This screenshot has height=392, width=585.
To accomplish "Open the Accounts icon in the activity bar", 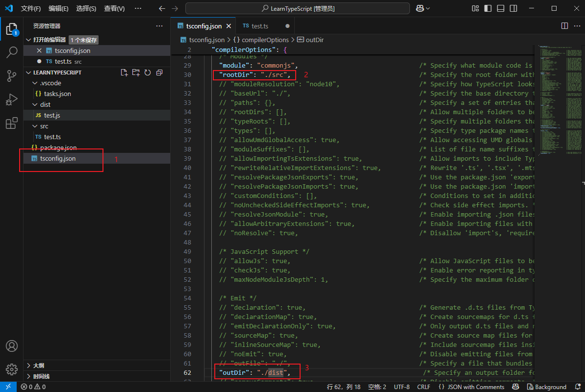I will [12, 346].
